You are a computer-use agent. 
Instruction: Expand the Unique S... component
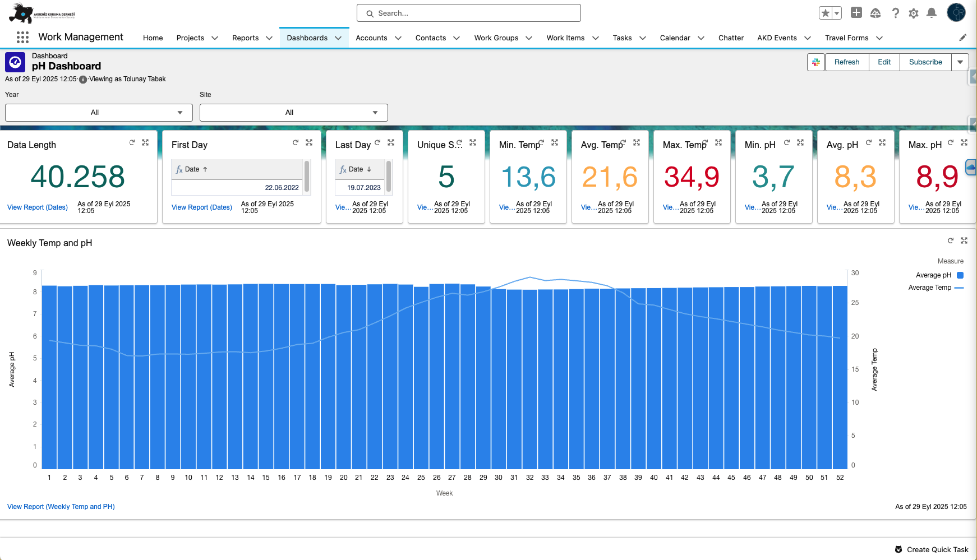click(x=473, y=142)
